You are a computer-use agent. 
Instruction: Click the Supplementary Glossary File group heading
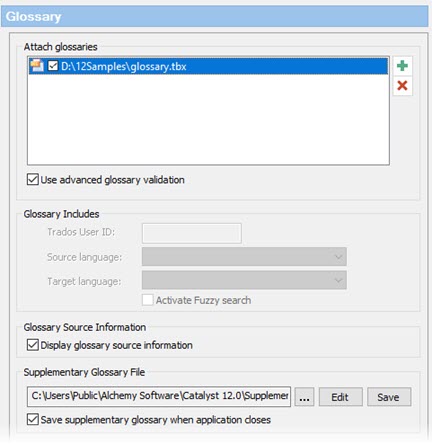tap(84, 372)
